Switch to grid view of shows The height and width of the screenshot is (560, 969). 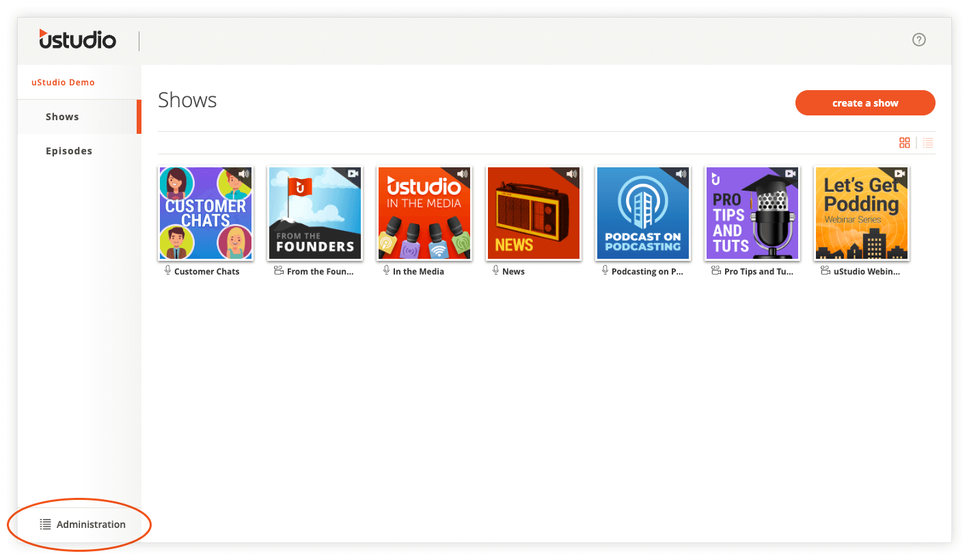coord(905,143)
